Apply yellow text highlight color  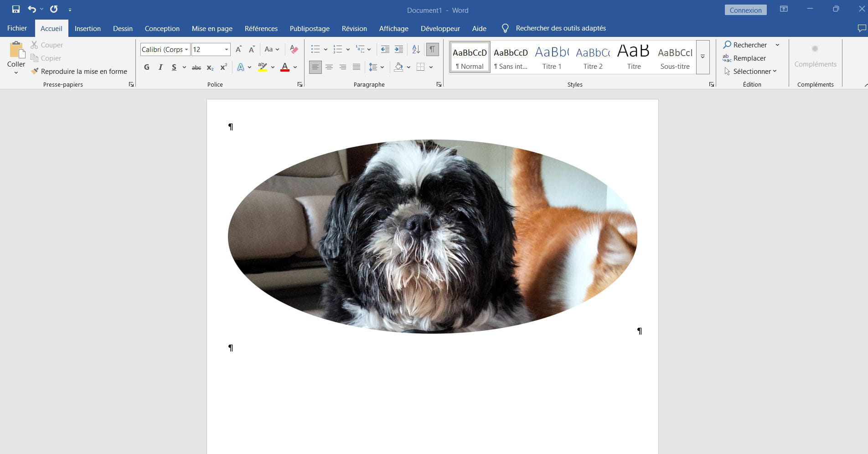262,67
